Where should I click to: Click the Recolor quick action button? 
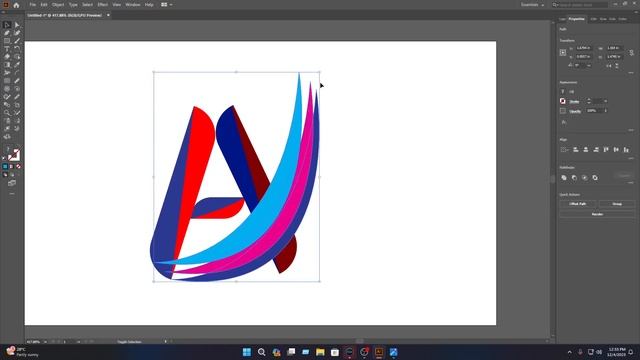click(597, 214)
